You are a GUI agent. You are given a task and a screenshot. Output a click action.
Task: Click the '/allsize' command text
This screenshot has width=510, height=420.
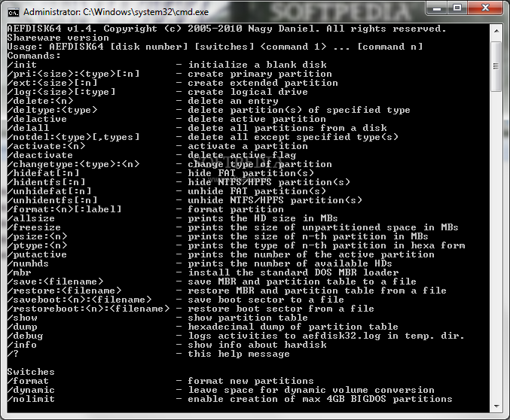31,218
